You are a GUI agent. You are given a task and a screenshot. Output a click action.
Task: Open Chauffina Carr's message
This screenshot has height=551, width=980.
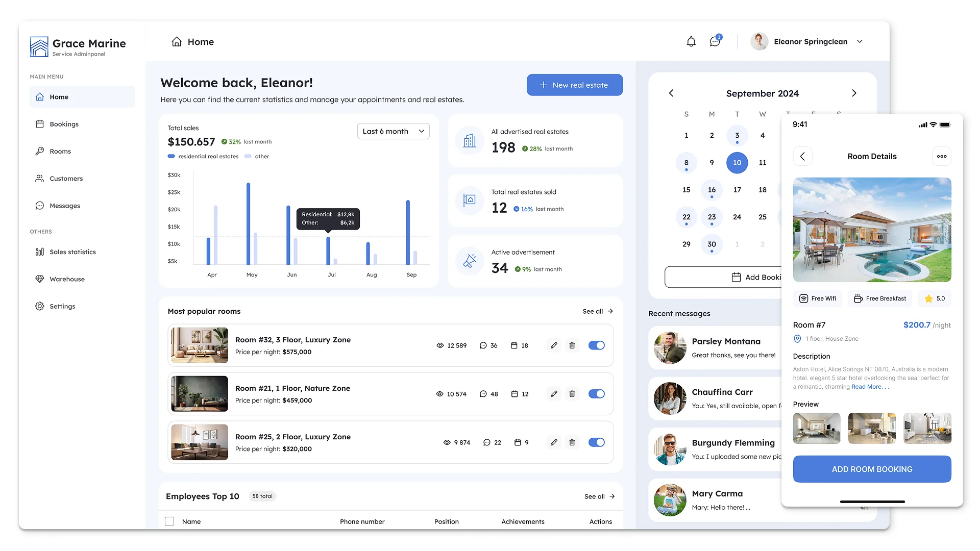pos(715,398)
